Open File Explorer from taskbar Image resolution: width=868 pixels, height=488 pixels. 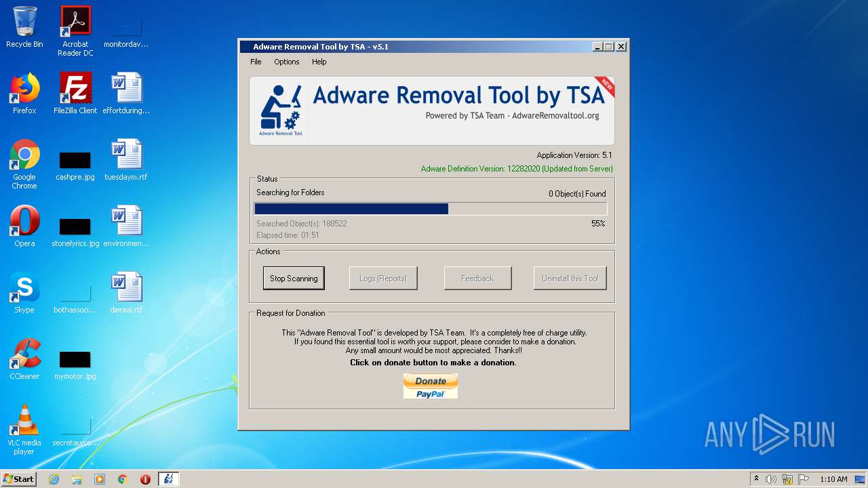coord(77,479)
